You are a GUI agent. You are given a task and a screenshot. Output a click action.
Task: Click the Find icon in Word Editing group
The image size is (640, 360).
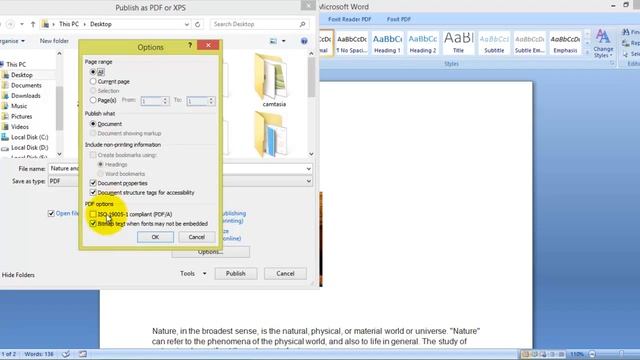626,32
